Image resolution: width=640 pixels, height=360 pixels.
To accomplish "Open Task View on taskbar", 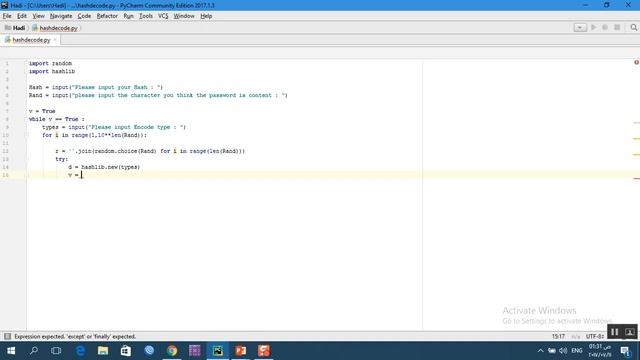I will click(56, 351).
